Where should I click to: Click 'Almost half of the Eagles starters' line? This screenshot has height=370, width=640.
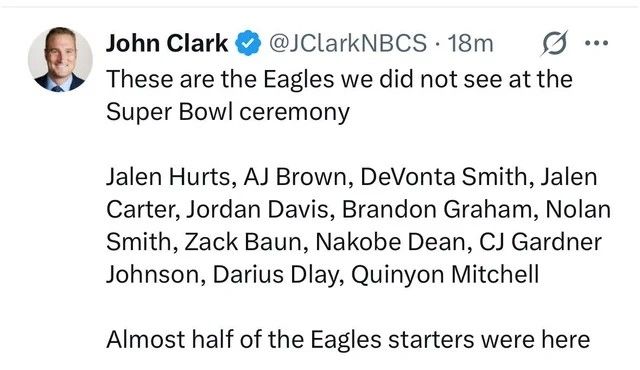[348, 339]
